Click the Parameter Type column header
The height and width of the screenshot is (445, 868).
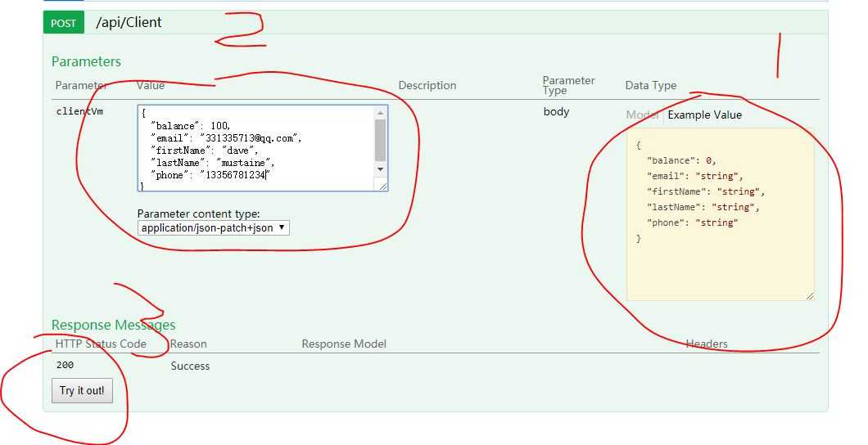point(568,85)
